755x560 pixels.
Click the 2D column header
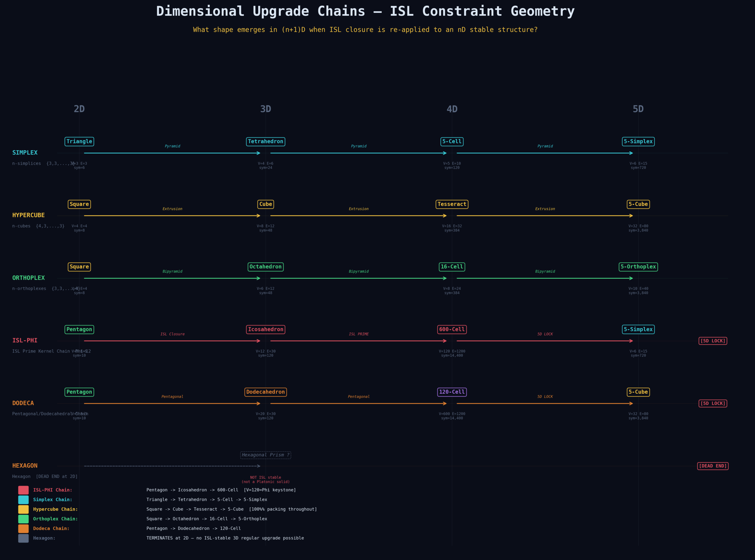79,109
